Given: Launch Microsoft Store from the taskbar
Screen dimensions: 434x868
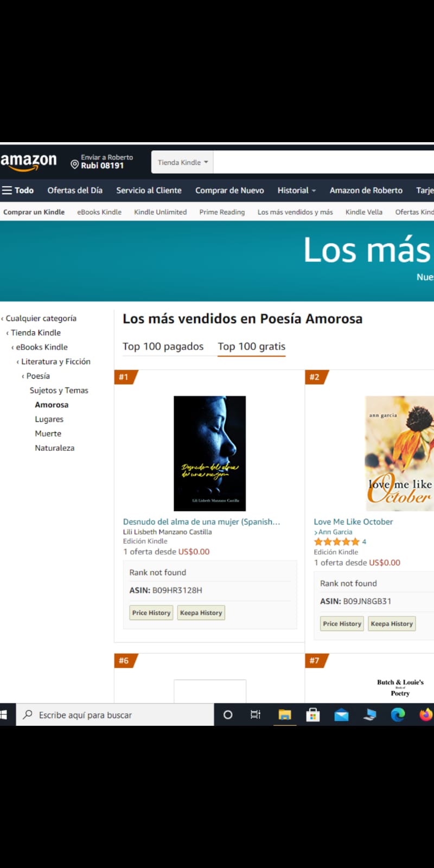Looking at the screenshot, I should (313, 715).
